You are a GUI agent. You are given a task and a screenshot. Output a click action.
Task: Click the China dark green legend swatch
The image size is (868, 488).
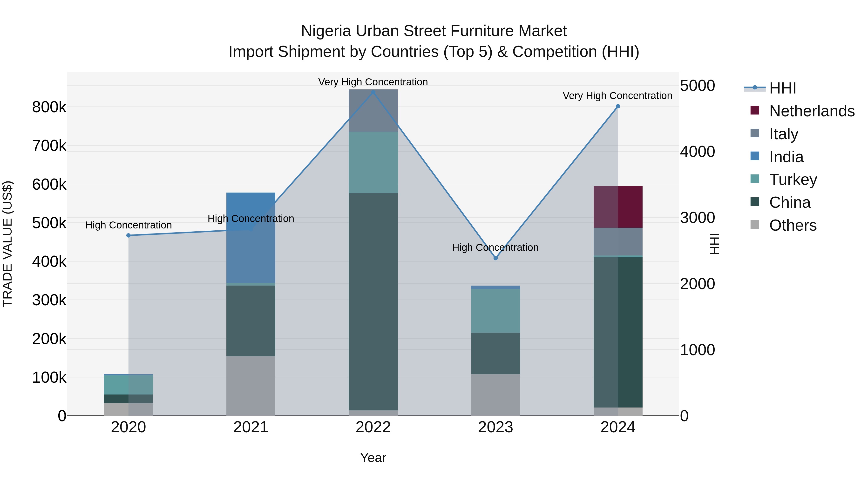click(755, 202)
